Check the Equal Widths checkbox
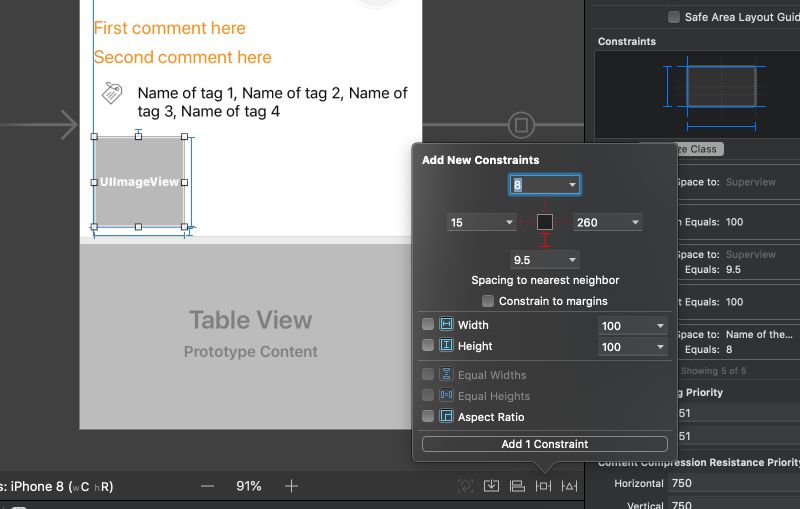 (x=428, y=374)
